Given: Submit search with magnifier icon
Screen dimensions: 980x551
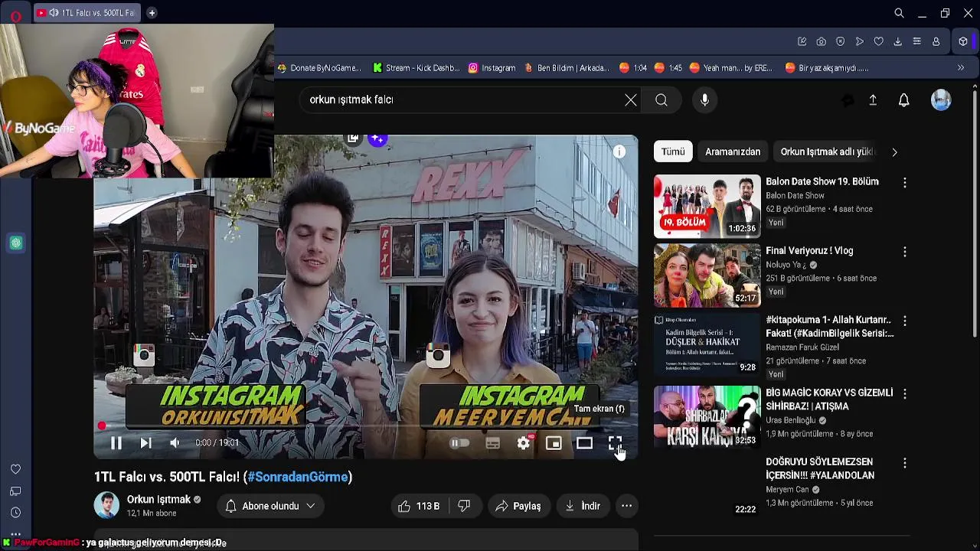Looking at the screenshot, I should coord(661,99).
